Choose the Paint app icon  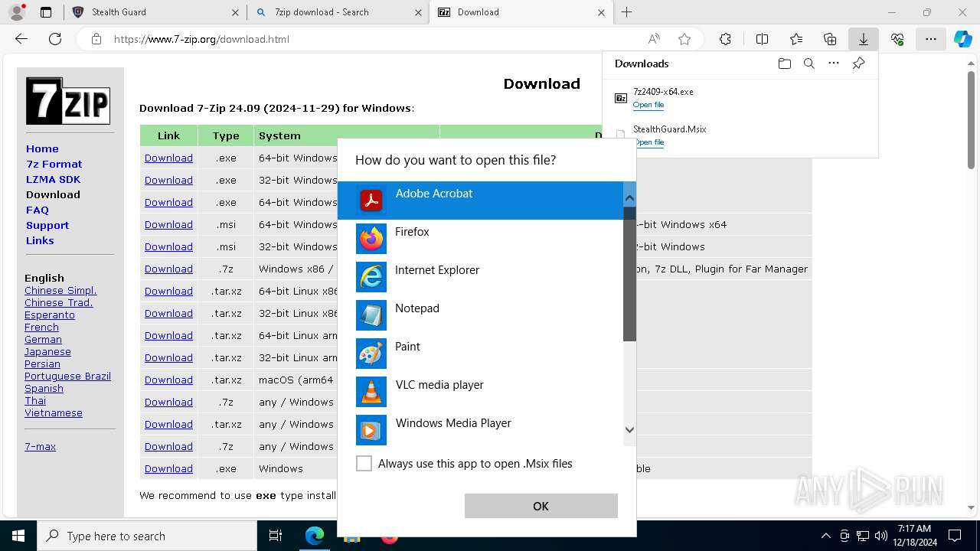[x=371, y=354]
